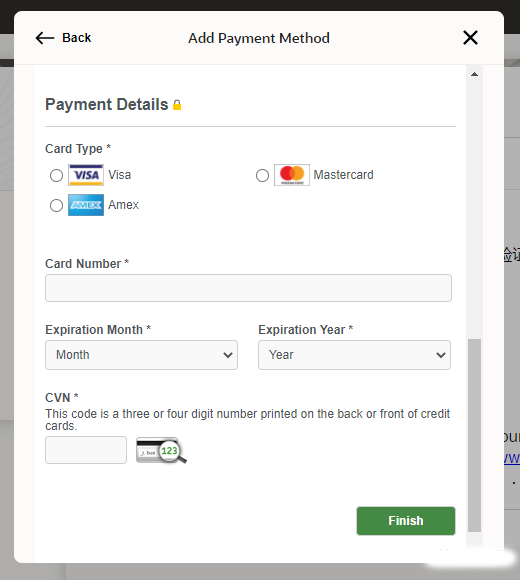Click the green Finish button
520x580 pixels.
point(406,521)
